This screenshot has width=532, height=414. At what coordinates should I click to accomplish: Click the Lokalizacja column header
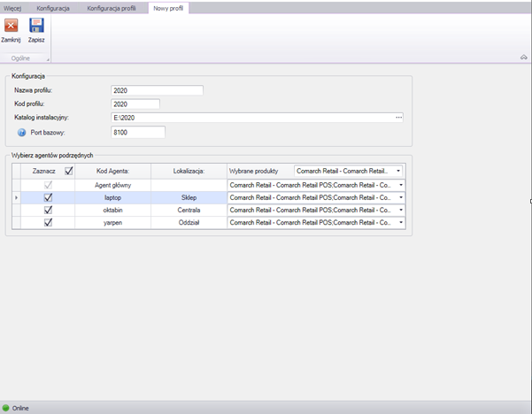(x=189, y=171)
